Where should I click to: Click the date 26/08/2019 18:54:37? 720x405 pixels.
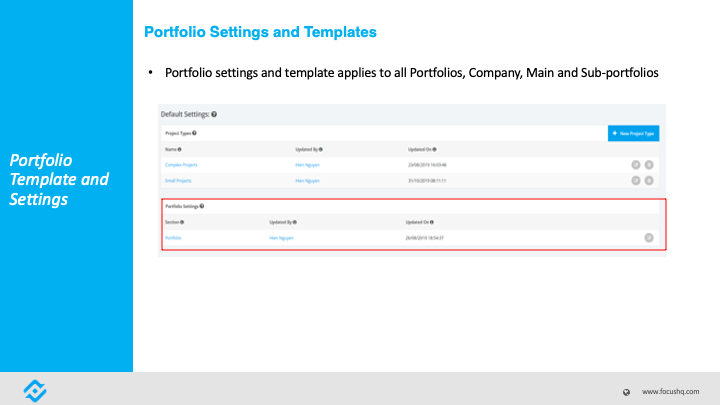point(424,238)
